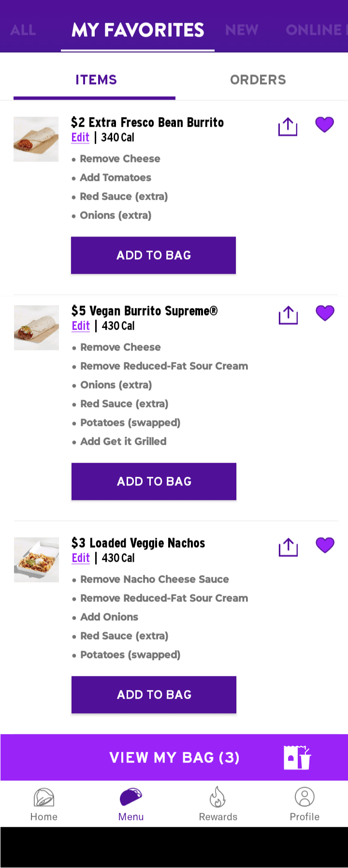Edit the Loaded Veggie Nachos item
348x868 pixels.
click(x=81, y=558)
